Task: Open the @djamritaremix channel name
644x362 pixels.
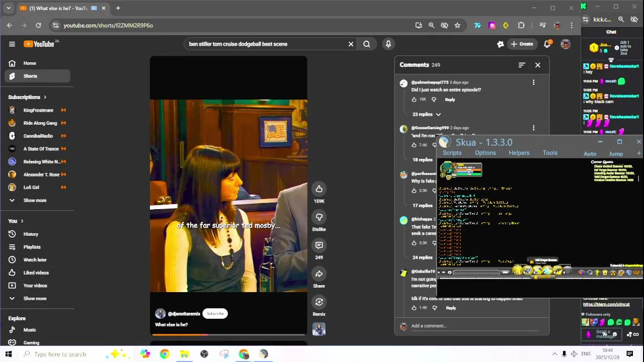Action: click(184, 314)
